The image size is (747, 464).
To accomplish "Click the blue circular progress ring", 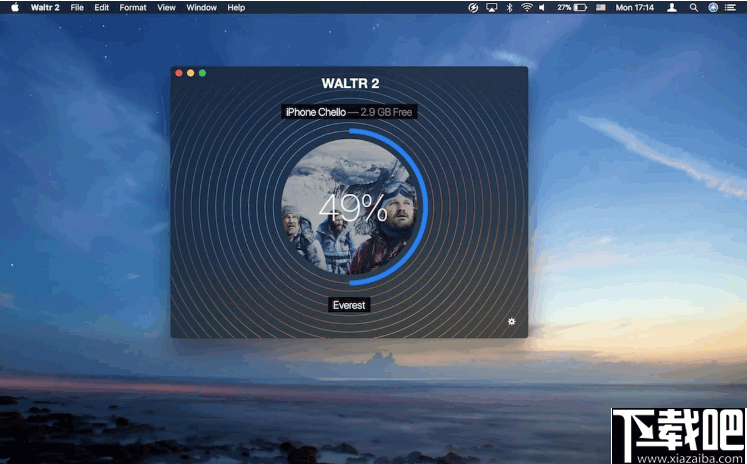I will (x=427, y=207).
